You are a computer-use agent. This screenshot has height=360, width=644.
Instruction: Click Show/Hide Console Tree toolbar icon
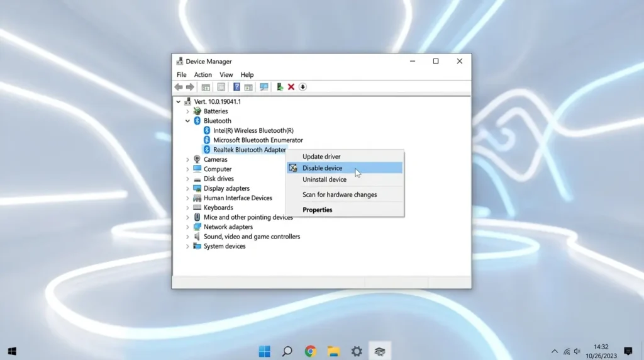click(x=206, y=87)
